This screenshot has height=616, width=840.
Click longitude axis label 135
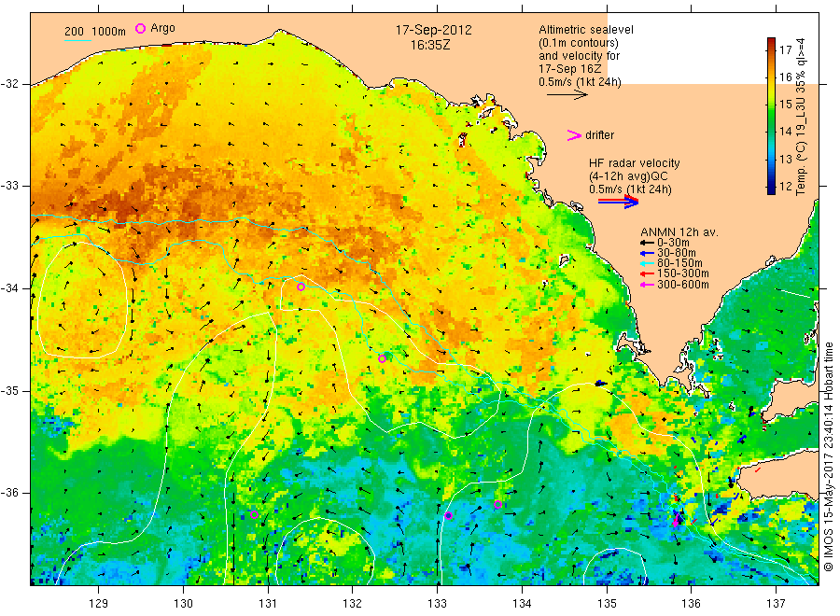(607, 603)
